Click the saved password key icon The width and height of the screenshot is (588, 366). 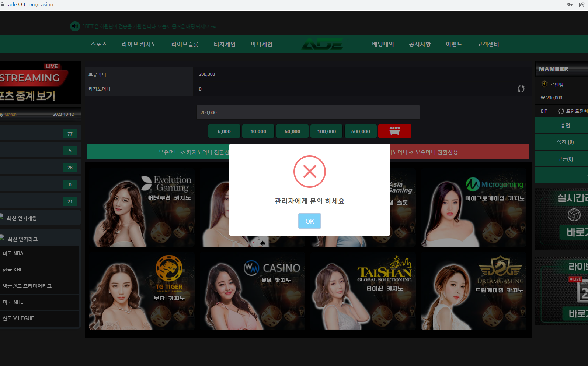click(x=570, y=4)
